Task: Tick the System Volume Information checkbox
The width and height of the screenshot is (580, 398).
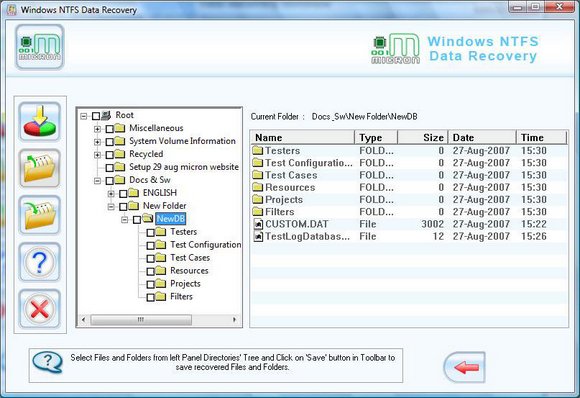Action: (x=109, y=142)
